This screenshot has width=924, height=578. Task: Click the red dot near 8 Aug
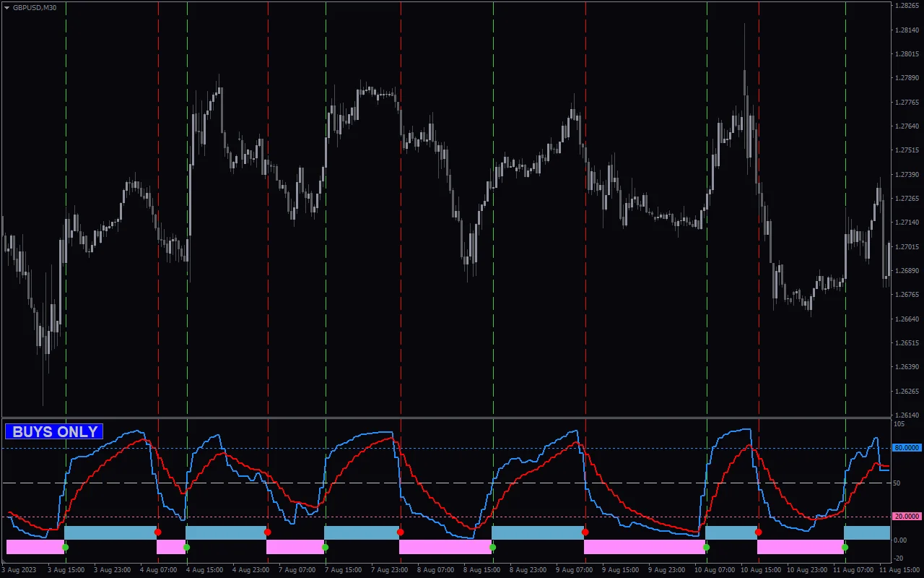(401, 532)
